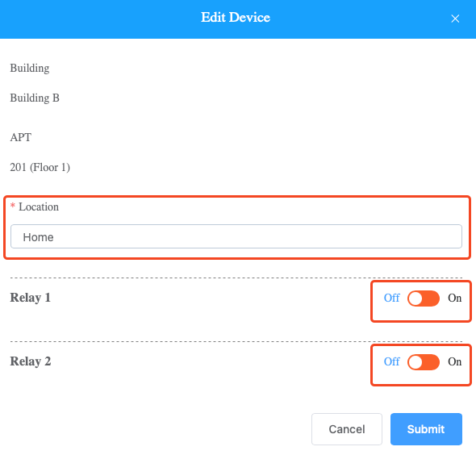Image resolution: width=476 pixels, height=455 pixels.
Task: Click the Location field label
Action: click(x=39, y=207)
